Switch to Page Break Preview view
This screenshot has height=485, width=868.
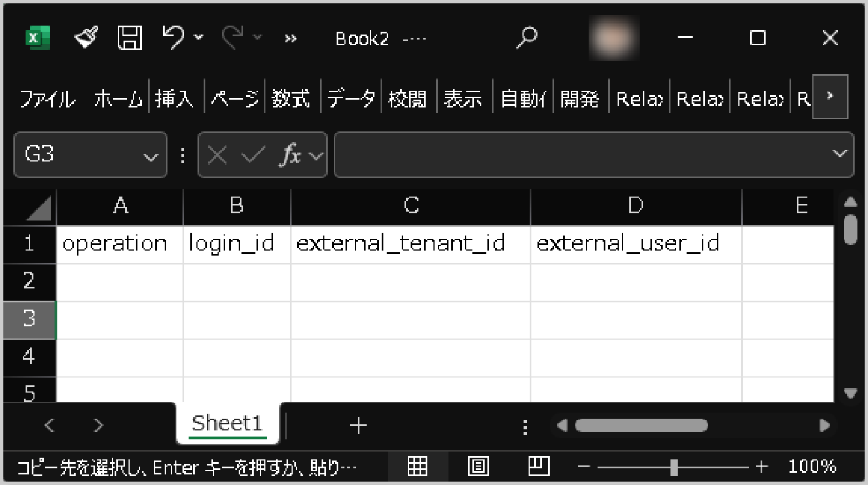pos(539,467)
